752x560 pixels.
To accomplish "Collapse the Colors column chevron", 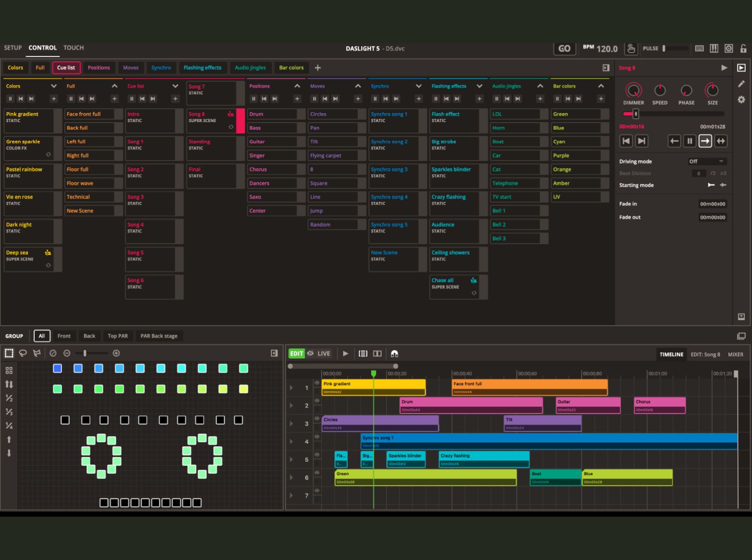I will point(54,86).
